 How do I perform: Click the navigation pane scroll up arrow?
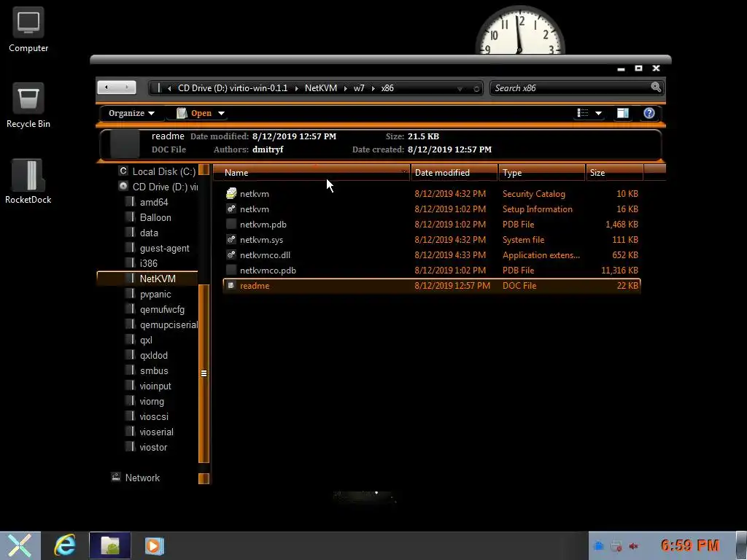click(204, 169)
